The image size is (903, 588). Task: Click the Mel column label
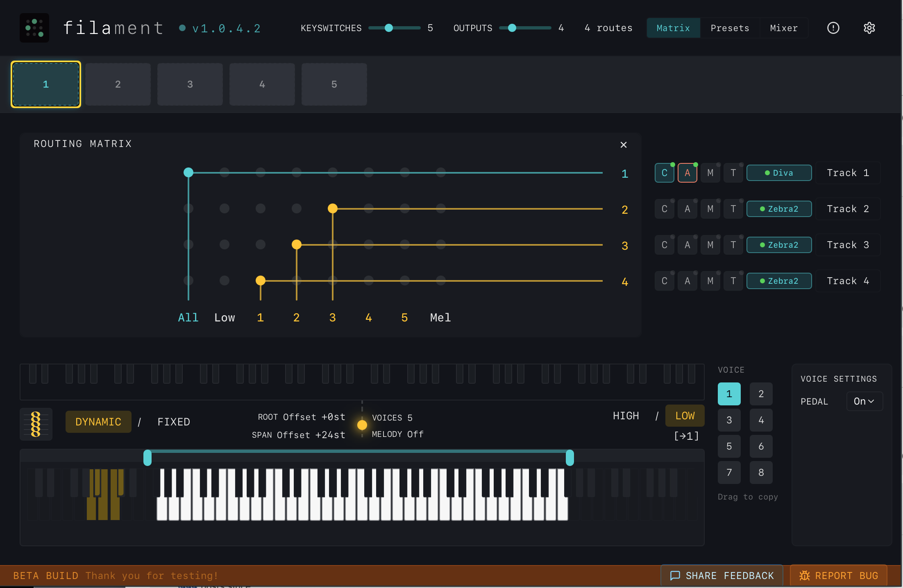pos(440,318)
